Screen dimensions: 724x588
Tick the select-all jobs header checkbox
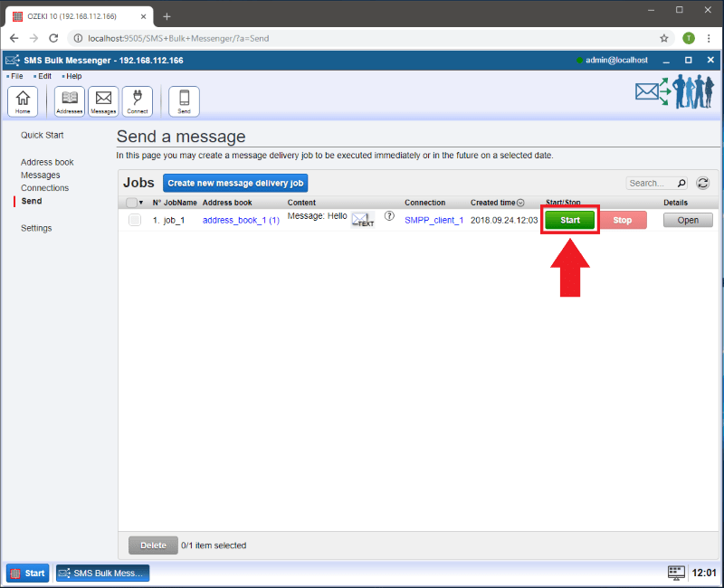click(x=131, y=203)
